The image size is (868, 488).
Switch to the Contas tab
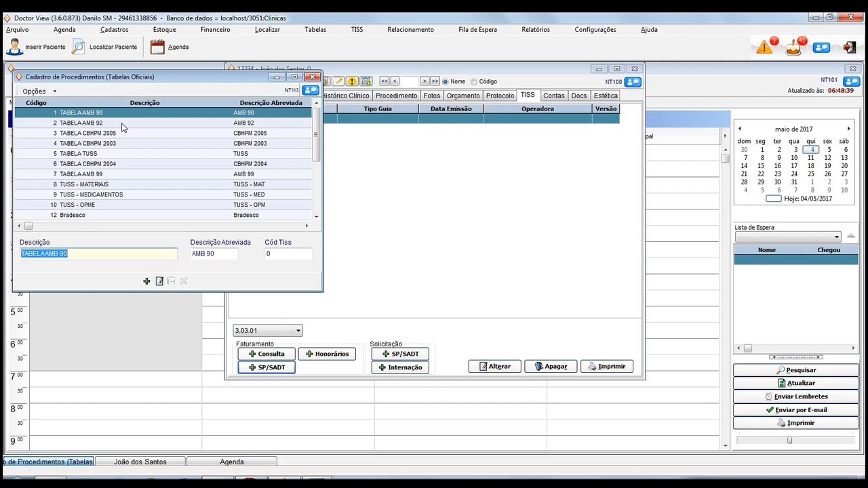click(x=554, y=96)
